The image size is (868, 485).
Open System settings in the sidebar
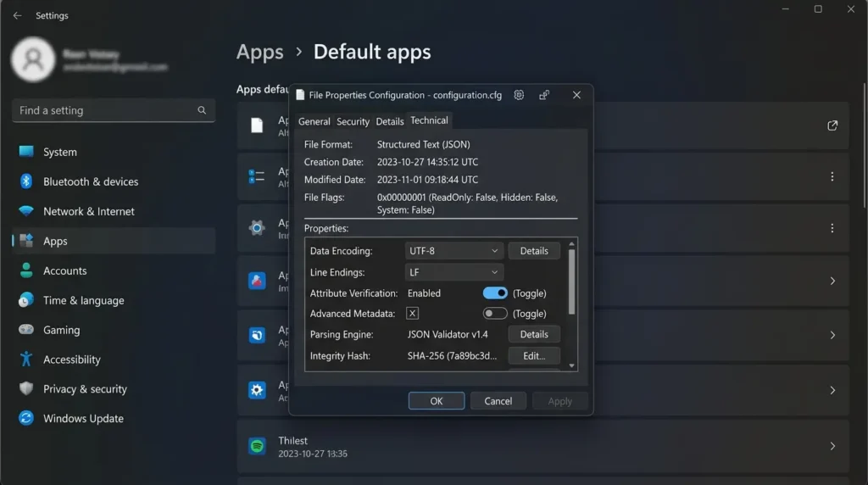tap(114, 152)
